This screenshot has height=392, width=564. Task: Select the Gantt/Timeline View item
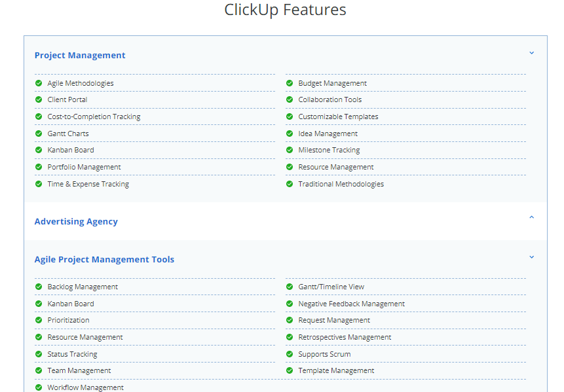331,287
